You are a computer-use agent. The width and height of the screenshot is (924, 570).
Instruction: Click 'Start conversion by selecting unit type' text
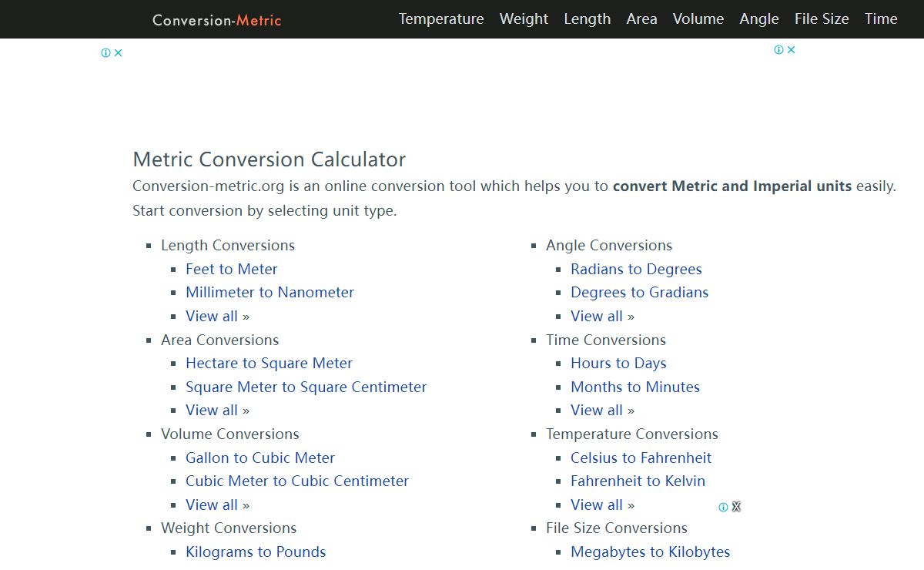264,210
